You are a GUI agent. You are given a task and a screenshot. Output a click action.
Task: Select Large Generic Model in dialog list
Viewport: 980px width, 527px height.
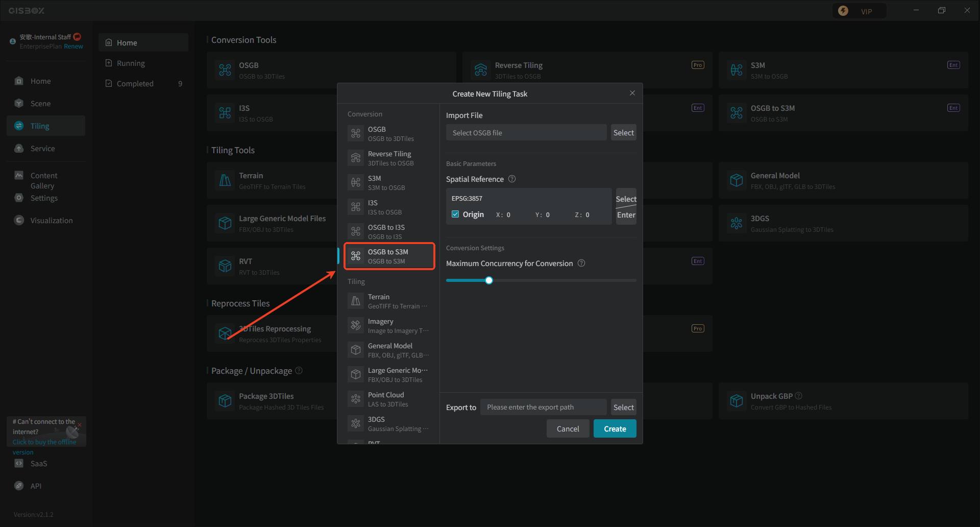[x=389, y=375]
